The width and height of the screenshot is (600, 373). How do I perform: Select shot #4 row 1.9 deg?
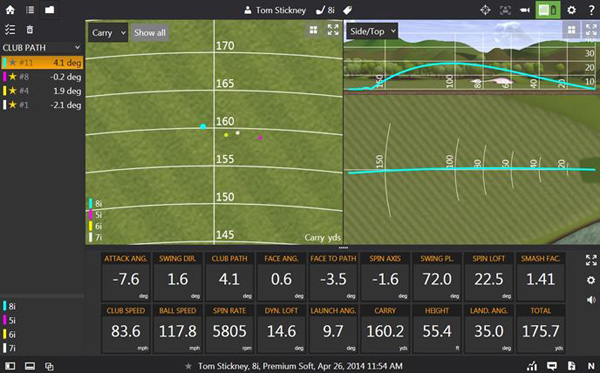tap(42, 91)
